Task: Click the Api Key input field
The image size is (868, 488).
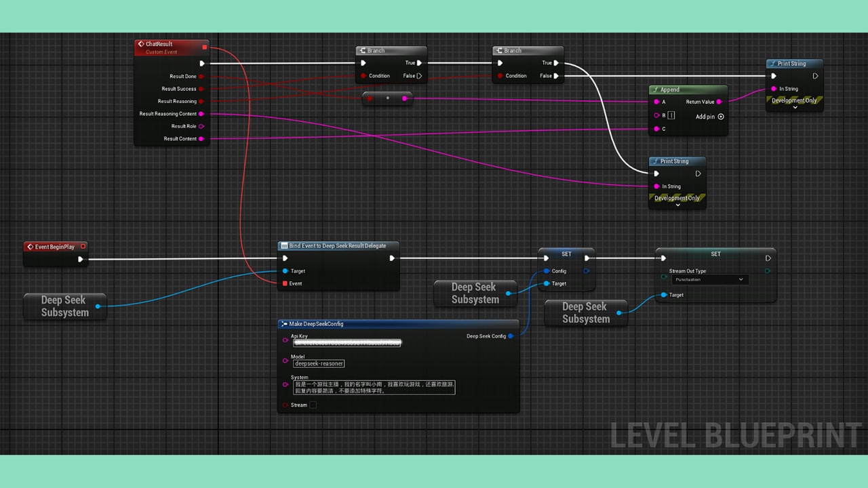Action: click(x=347, y=343)
